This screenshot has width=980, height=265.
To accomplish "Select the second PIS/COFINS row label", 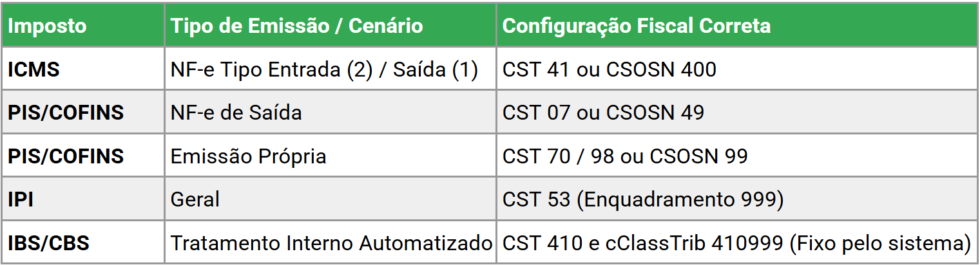I will (65, 156).
